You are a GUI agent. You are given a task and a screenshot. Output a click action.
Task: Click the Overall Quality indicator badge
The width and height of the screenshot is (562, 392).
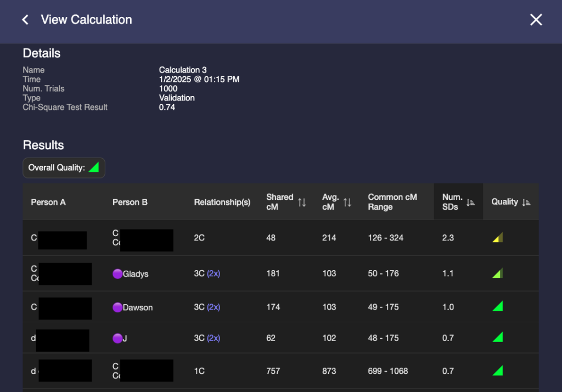point(64,168)
